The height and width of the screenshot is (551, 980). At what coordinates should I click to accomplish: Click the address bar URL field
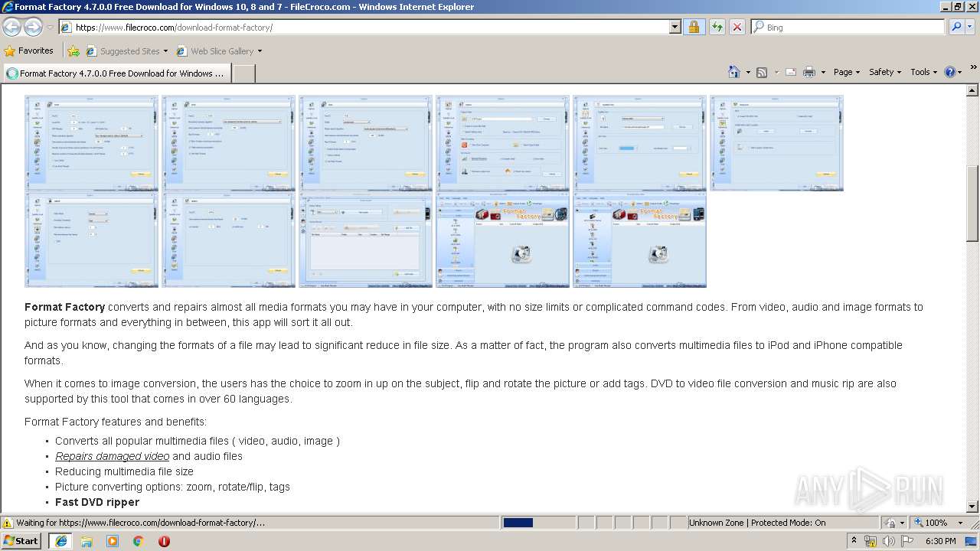[x=364, y=27]
